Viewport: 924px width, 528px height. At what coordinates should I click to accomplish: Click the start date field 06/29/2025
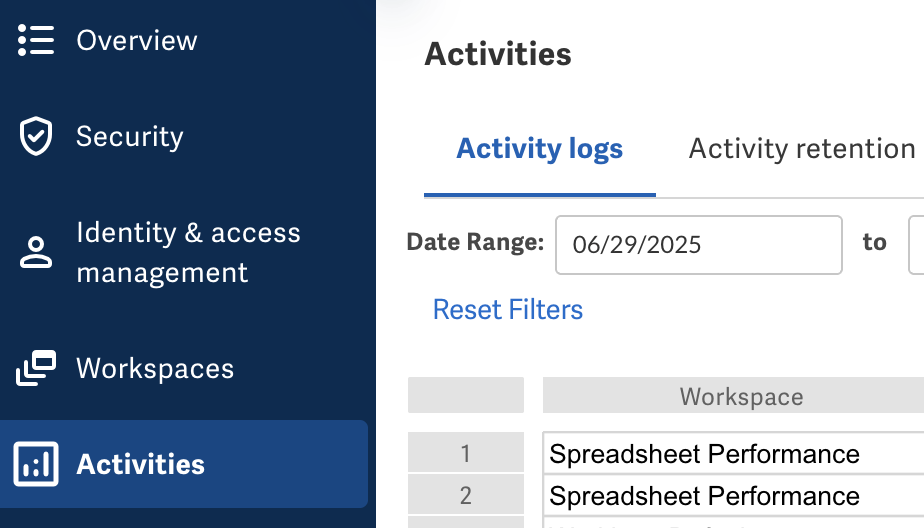point(699,245)
